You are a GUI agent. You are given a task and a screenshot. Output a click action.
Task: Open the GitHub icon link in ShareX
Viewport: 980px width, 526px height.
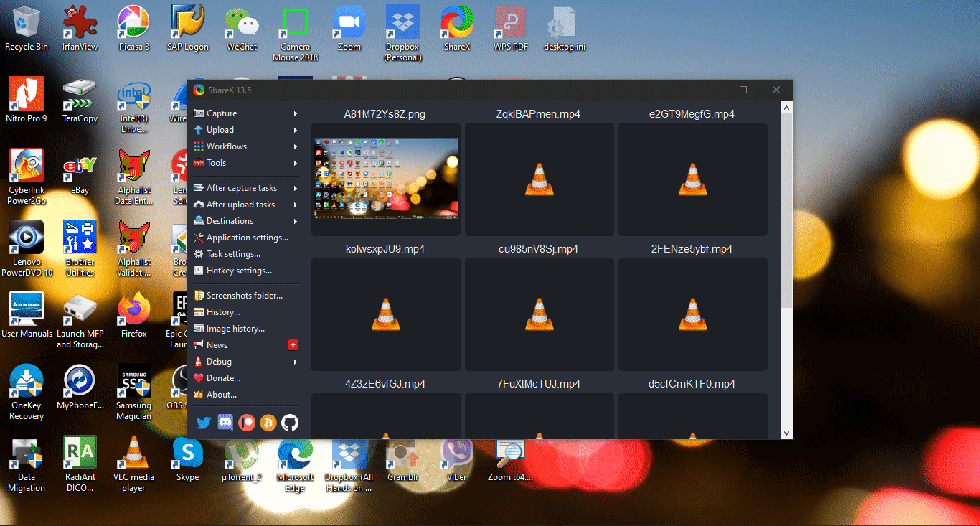click(x=290, y=423)
